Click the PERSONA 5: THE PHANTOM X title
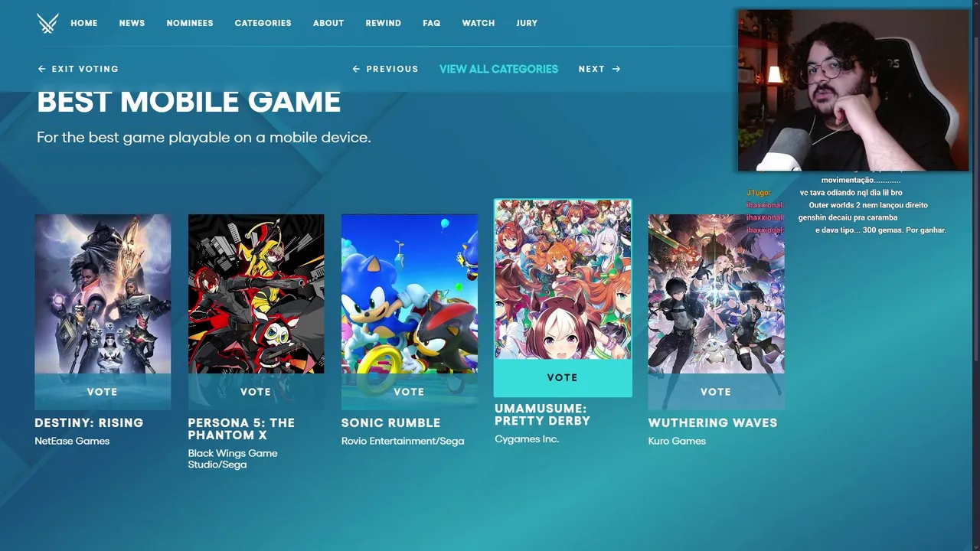The width and height of the screenshot is (980, 551). (241, 429)
